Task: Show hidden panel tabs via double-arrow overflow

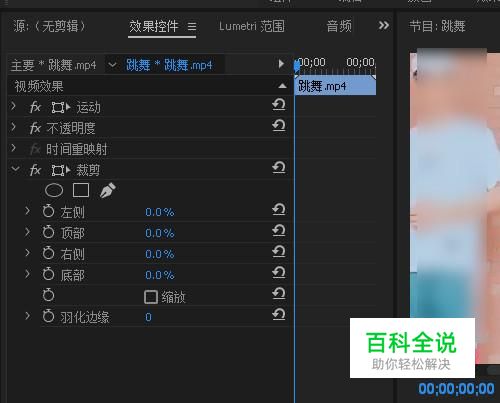Action: pyautogui.click(x=384, y=25)
